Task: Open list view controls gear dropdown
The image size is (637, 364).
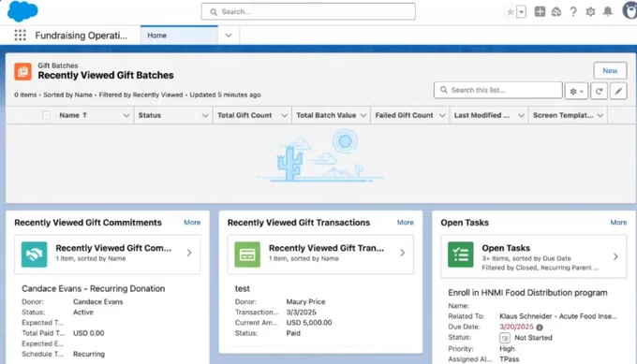Action: pyautogui.click(x=576, y=92)
